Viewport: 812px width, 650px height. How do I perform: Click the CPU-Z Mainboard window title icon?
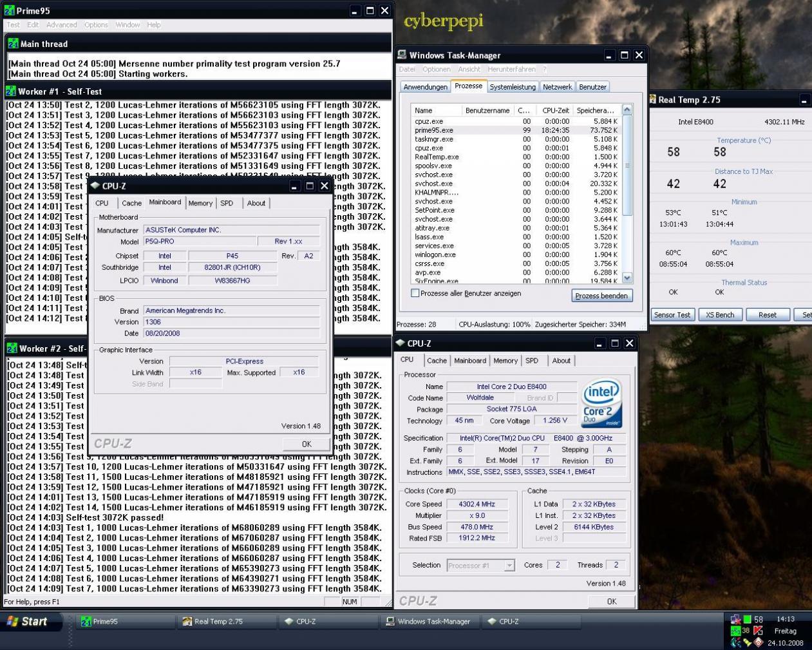[x=94, y=186]
